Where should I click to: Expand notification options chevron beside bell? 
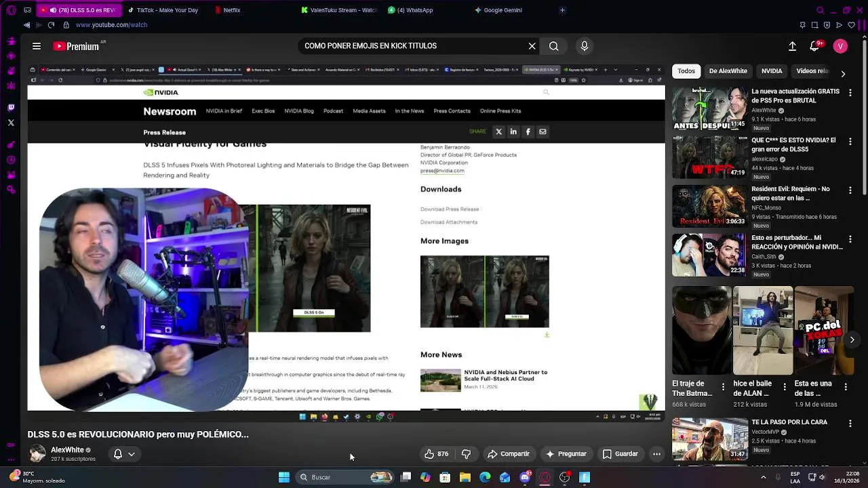pyautogui.click(x=132, y=454)
